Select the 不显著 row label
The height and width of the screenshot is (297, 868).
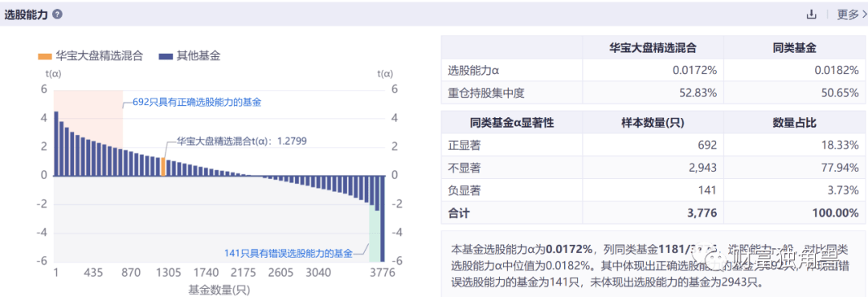464,168
